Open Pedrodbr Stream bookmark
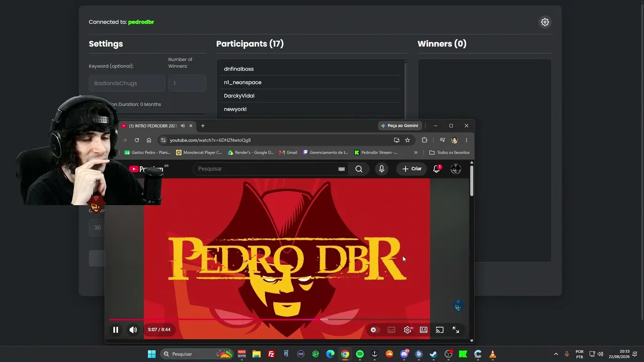The image size is (644, 362). click(x=376, y=152)
